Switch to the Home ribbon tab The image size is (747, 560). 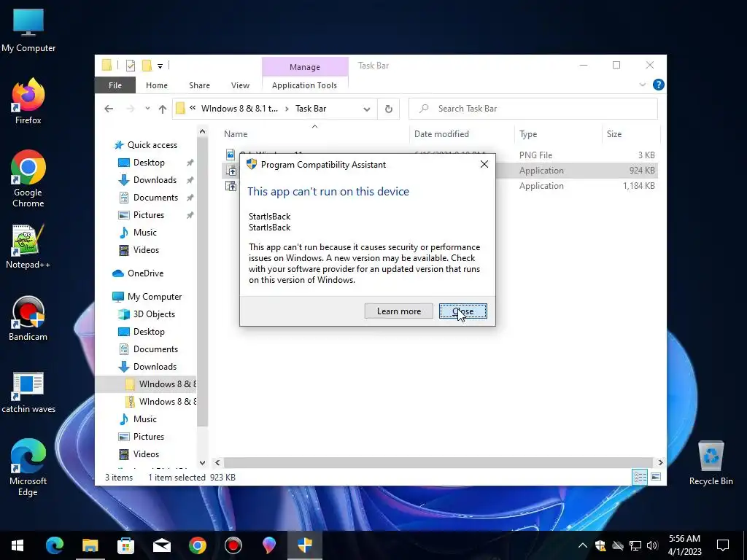(x=157, y=85)
